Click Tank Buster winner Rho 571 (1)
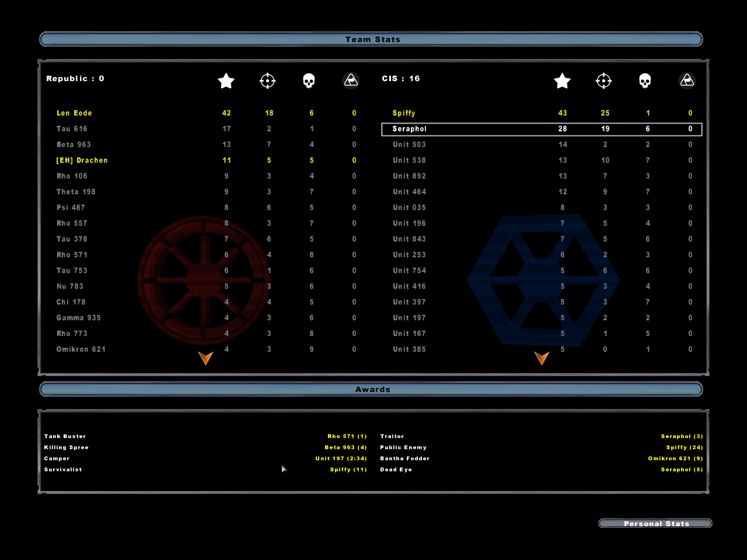747x560 pixels. 347,436
